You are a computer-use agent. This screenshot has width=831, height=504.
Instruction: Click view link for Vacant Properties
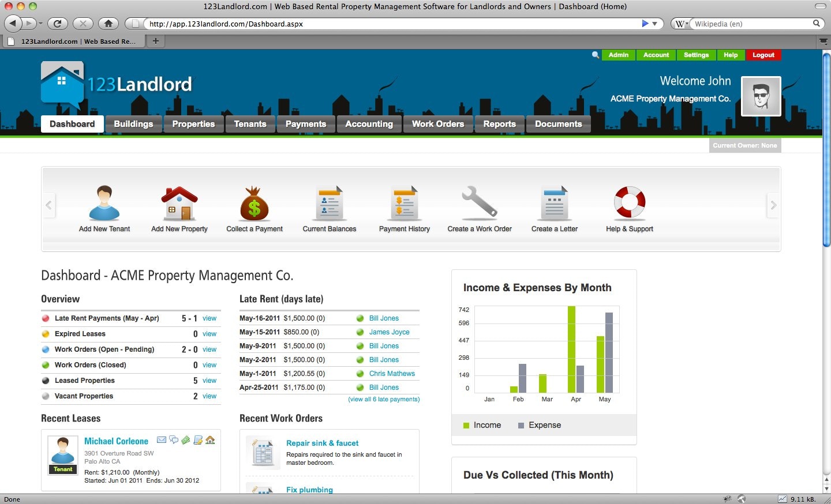(209, 396)
